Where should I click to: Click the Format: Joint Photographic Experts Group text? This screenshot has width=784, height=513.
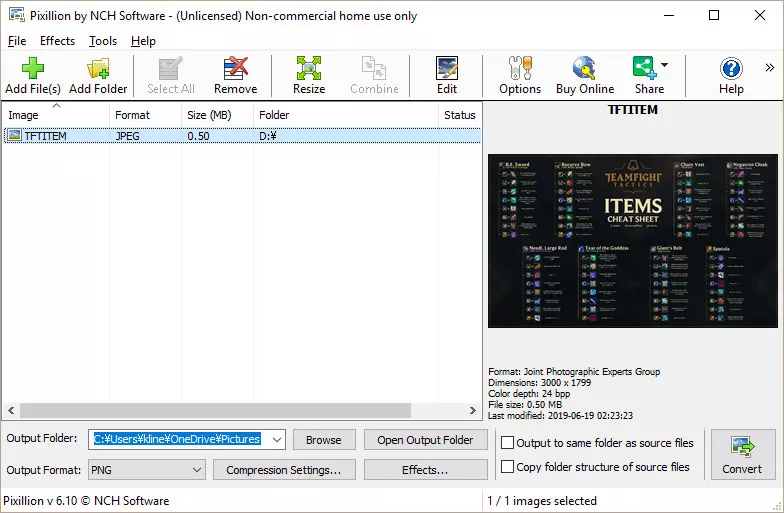[574, 372]
